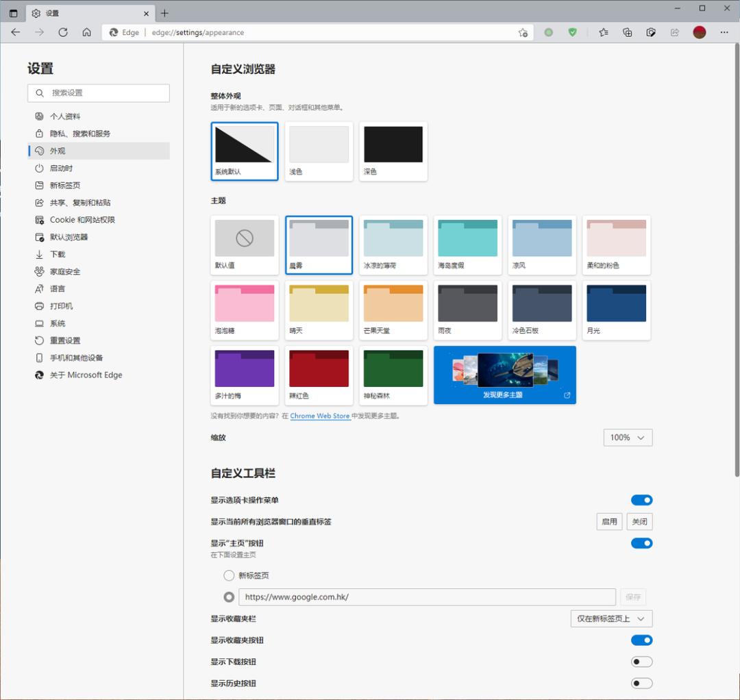Go to 默认浏览器 settings section

69,237
